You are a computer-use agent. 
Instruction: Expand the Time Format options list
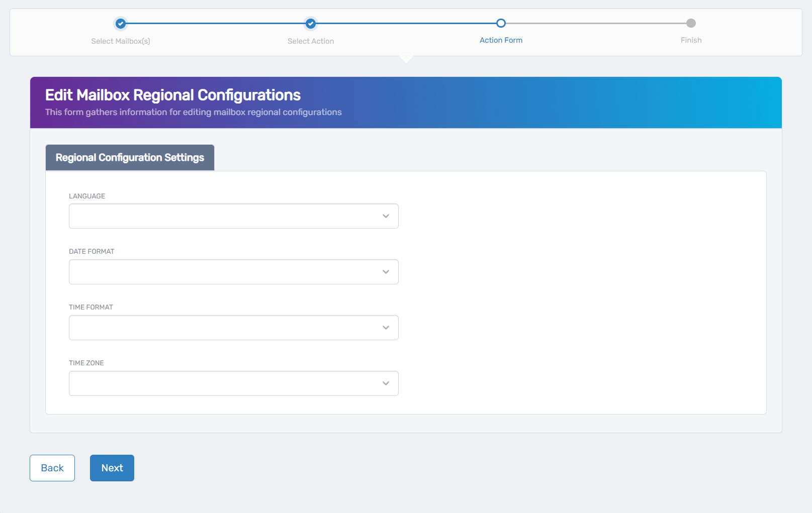click(x=233, y=327)
